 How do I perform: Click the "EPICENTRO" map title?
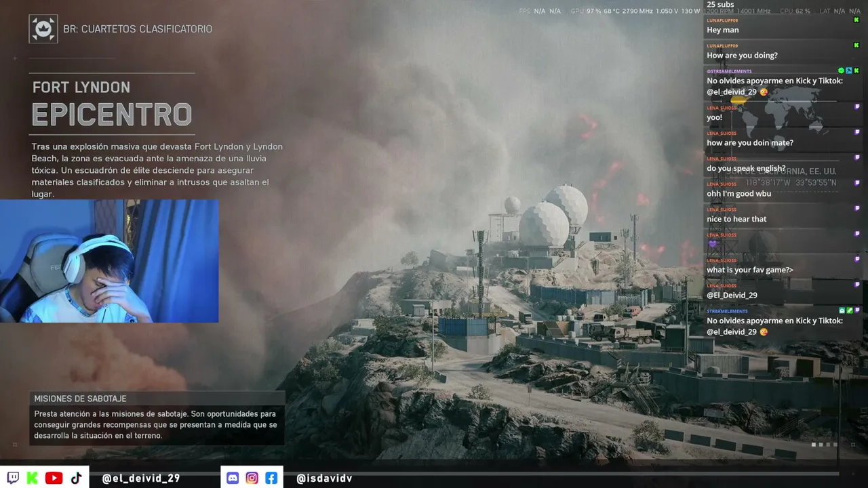(112, 115)
